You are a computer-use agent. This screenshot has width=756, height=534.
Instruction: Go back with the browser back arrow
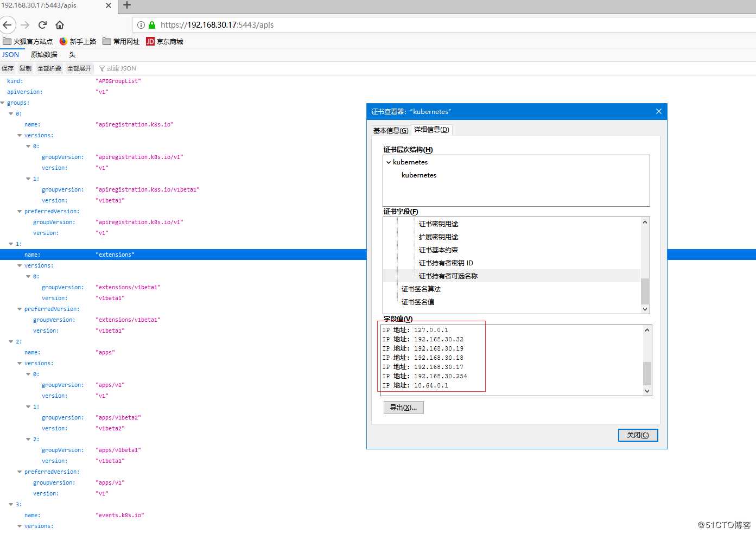coord(7,25)
